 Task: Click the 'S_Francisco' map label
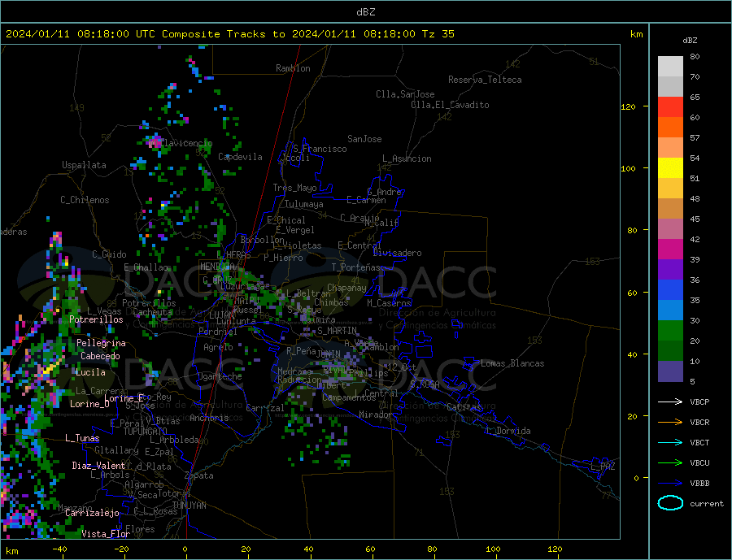click(320, 149)
